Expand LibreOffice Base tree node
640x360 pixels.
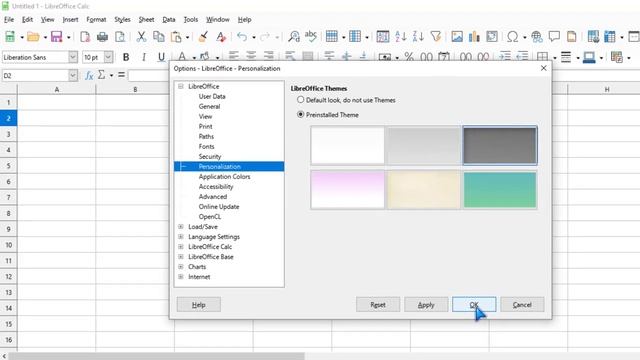coord(181,257)
